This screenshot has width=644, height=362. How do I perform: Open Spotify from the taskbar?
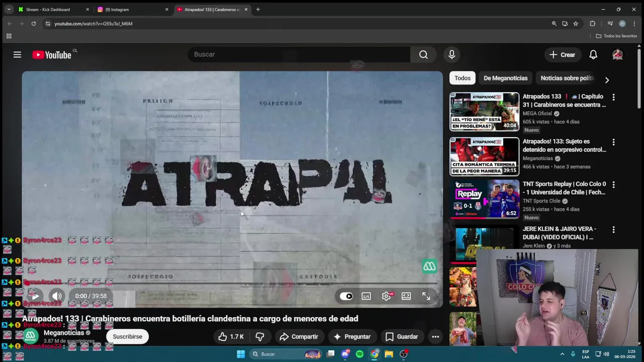click(359, 354)
